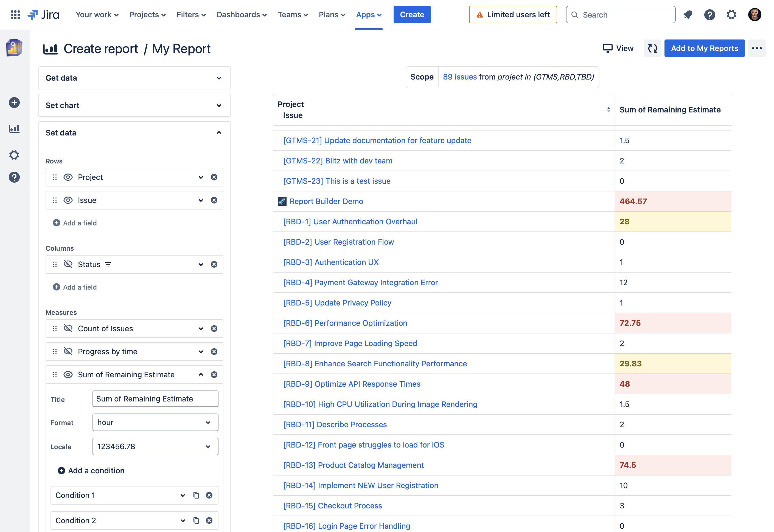
Task: Show the hidden Progress by time measure
Action: pos(68,351)
